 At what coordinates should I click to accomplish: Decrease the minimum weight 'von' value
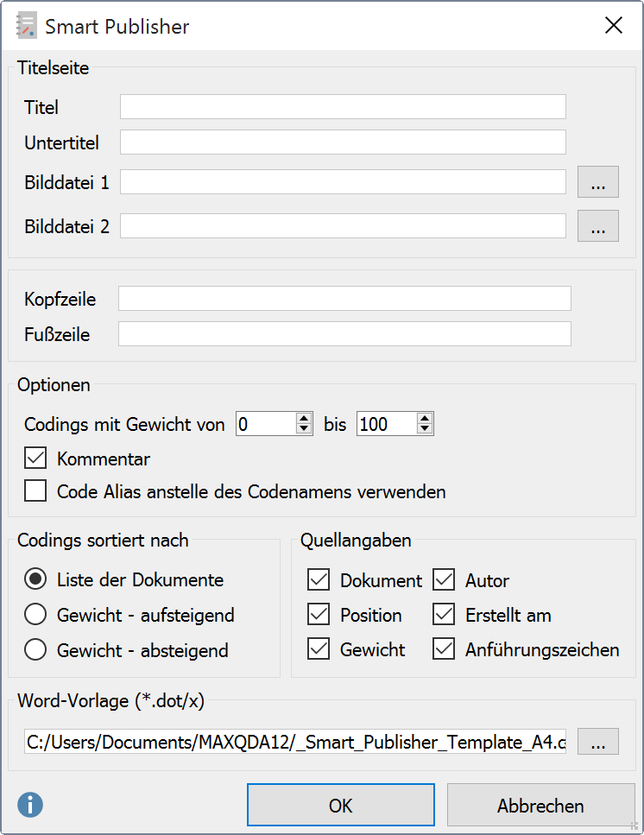tap(304, 429)
